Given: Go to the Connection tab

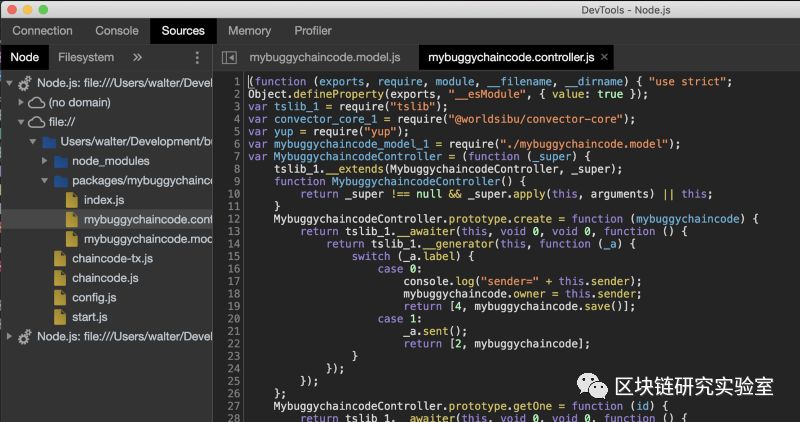Looking at the screenshot, I should (x=42, y=31).
